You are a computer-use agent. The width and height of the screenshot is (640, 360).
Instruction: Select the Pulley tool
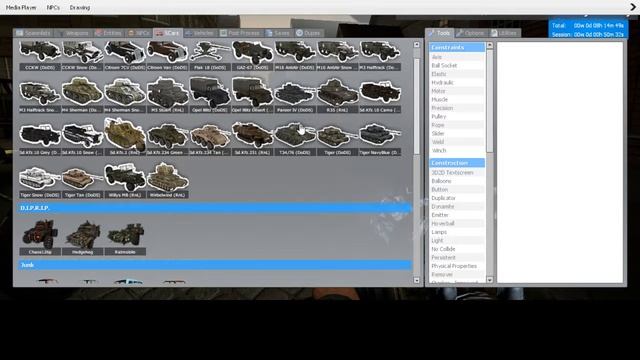457,116
